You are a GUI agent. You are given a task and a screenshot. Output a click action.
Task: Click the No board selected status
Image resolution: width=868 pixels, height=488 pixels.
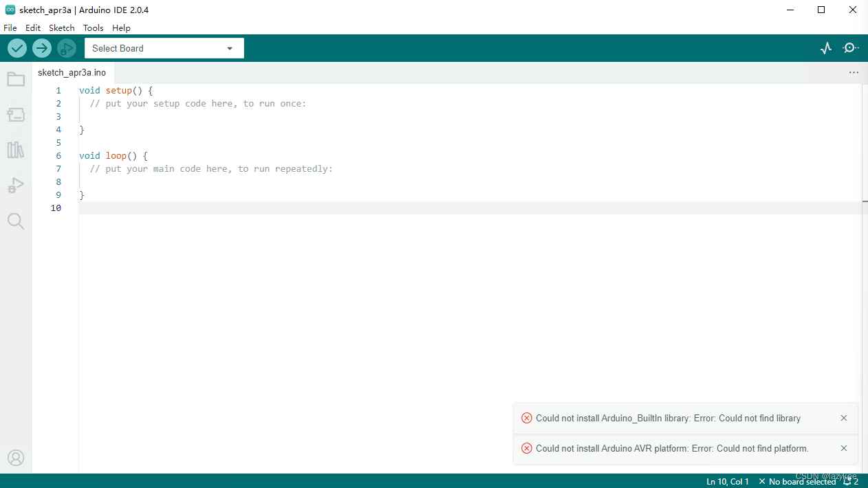[797, 482]
